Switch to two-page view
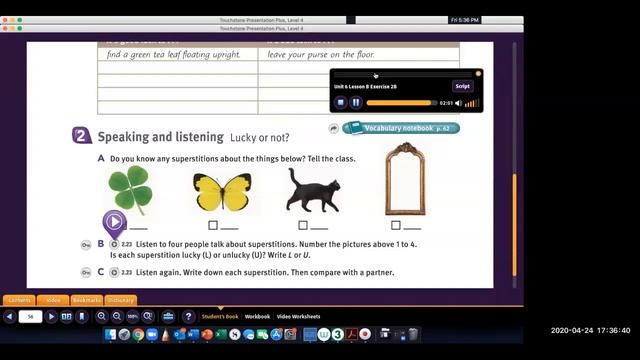 pyautogui.click(x=66, y=316)
